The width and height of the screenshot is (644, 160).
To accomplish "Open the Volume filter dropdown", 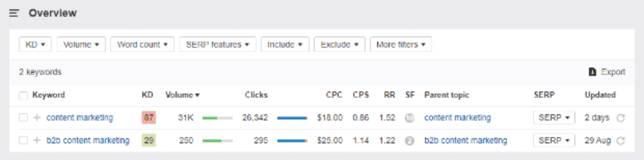I will (81, 44).
